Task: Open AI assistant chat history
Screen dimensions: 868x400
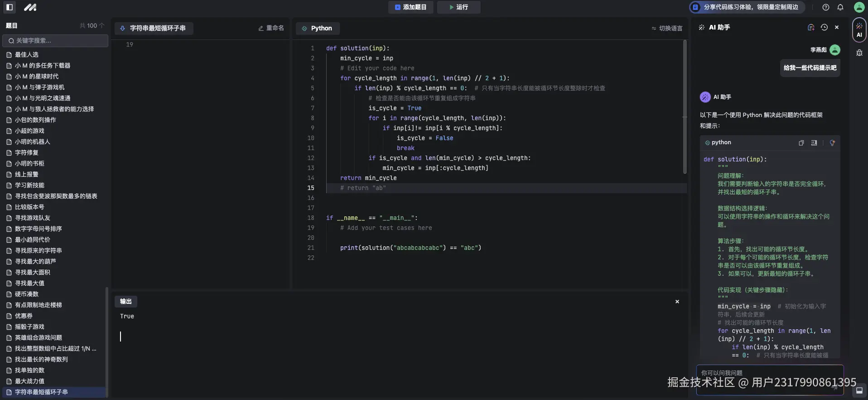Action: (x=824, y=28)
